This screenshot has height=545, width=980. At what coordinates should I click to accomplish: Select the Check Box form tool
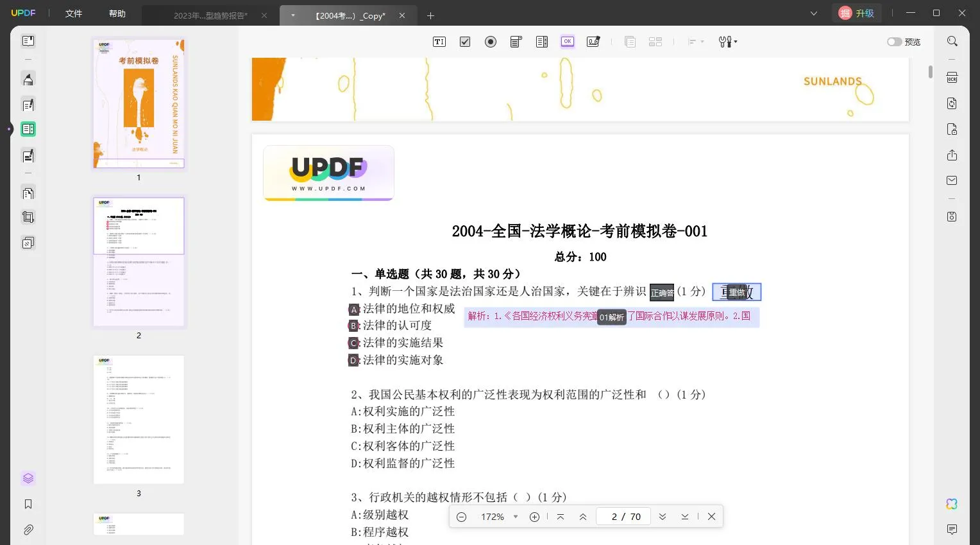point(465,42)
